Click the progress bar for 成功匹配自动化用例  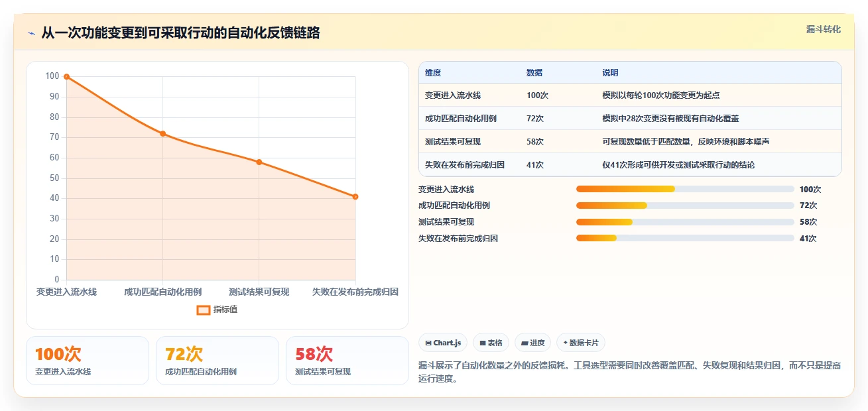pos(685,206)
